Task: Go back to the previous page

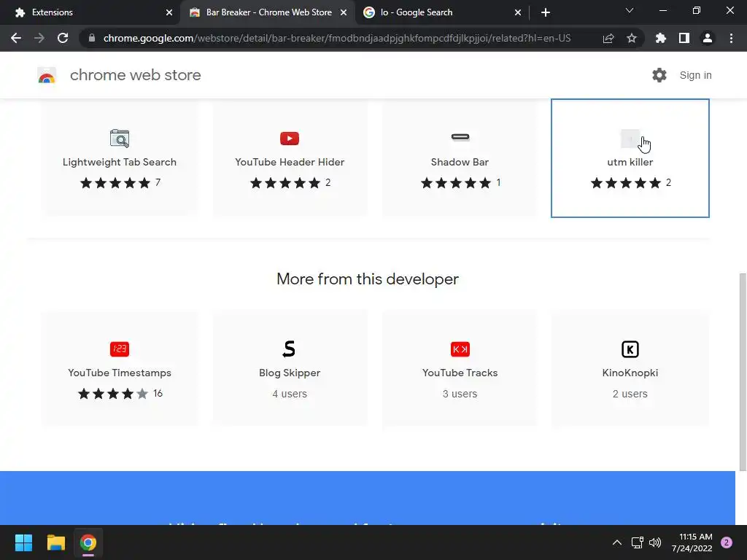Action: (16, 38)
